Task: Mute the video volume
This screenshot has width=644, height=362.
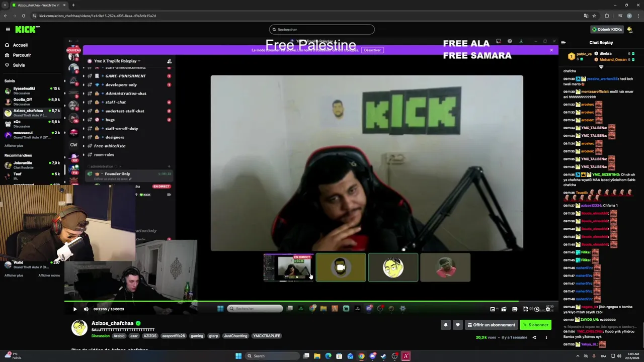Action: click(86, 309)
